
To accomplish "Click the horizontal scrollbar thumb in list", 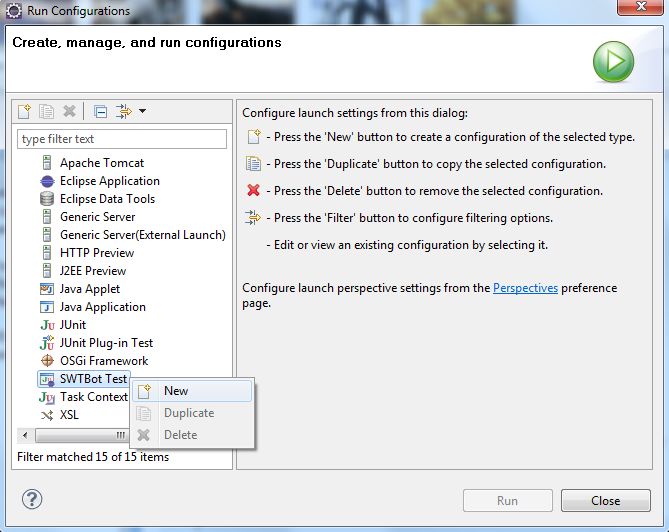I will (x=81, y=436).
